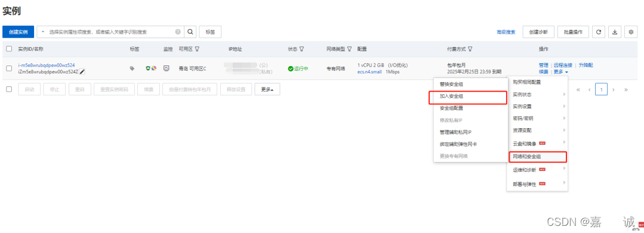644x233 pixels.
Task: Open the search attribute dropdown arrow
Action: pyautogui.click(x=43, y=32)
